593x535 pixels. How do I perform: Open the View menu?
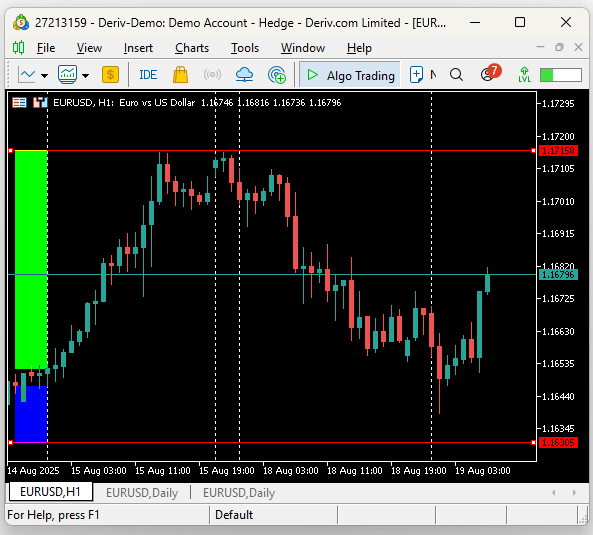pyautogui.click(x=89, y=48)
